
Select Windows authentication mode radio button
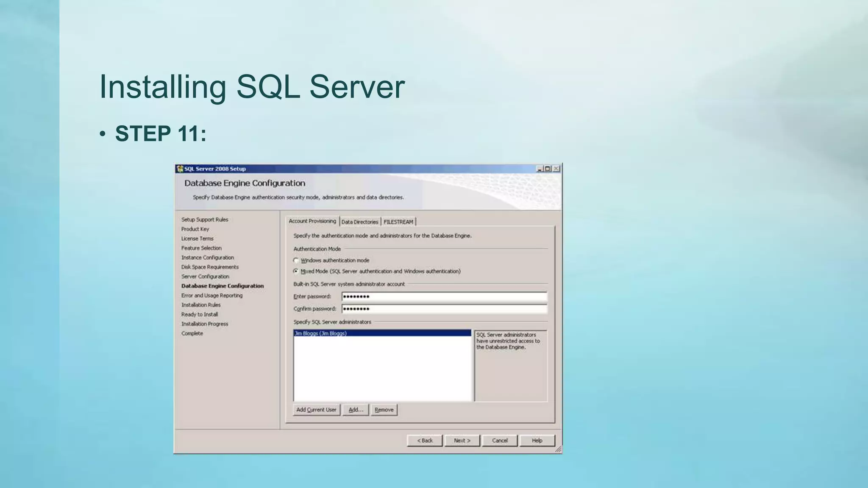pos(296,261)
